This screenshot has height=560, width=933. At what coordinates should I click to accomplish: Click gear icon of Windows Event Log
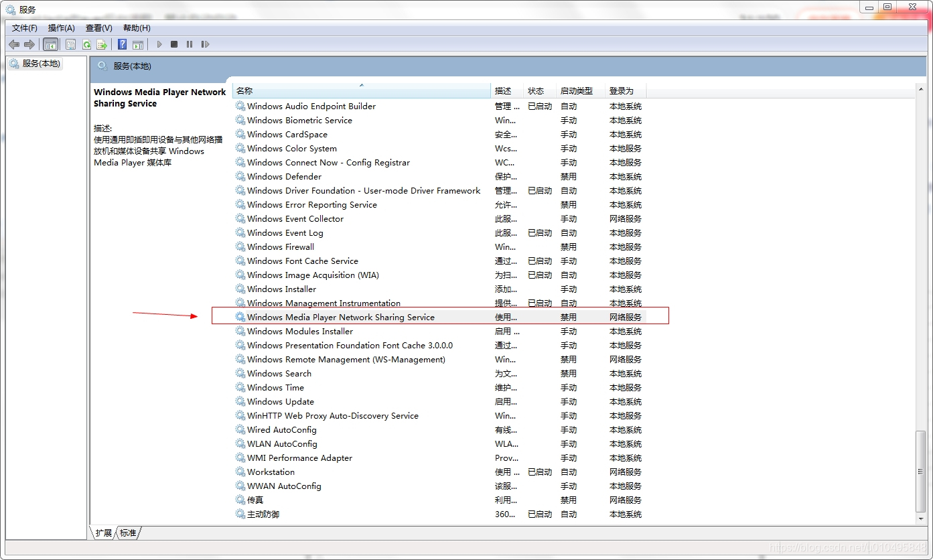coord(240,232)
